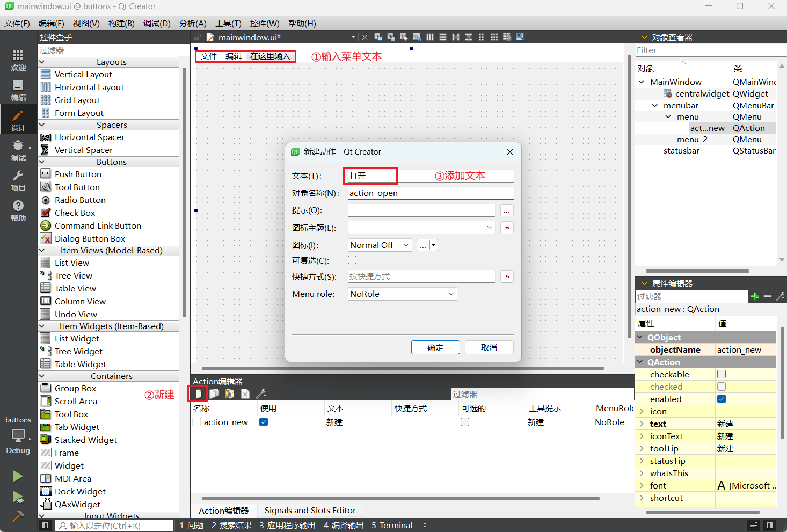Switch to 编辑 mode in sidebar
787x532 pixels.
click(x=18, y=90)
